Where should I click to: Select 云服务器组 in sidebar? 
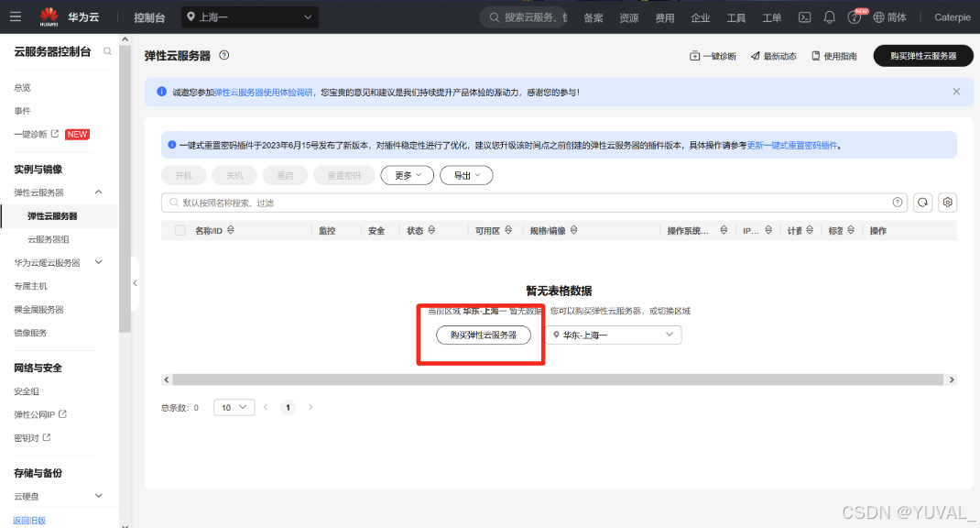49,239
